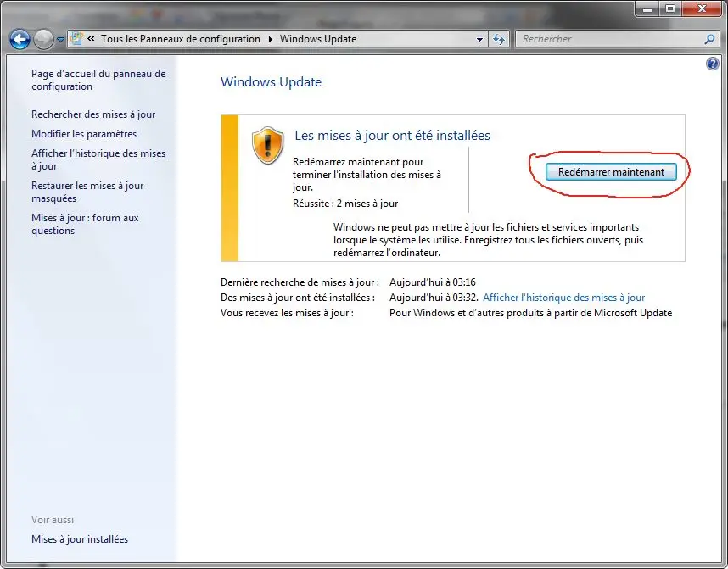Viewport: 728px width, 569px height.
Task: Open the address bar history dropdown
Action: (479, 40)
